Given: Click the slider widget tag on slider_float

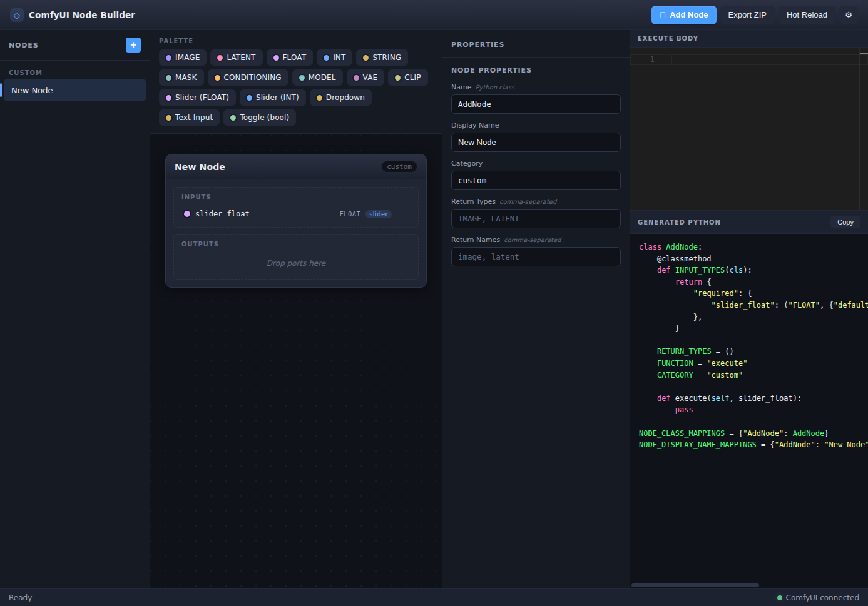Looking at the screenshot, I should point(379,214).
